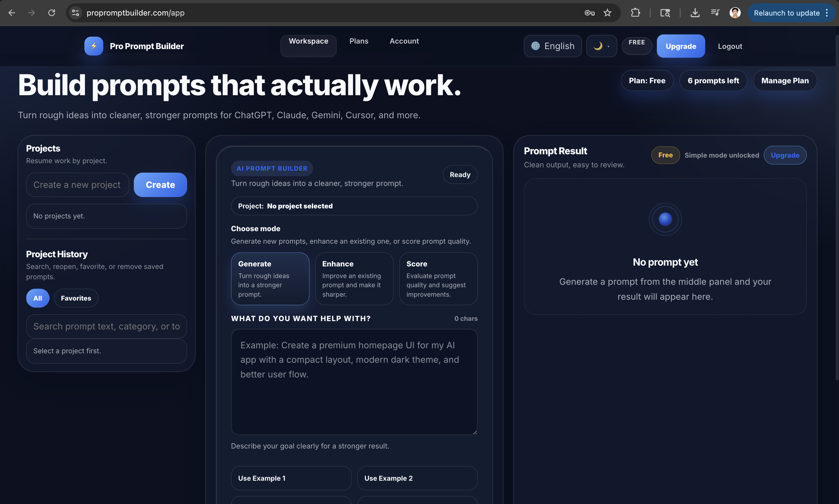The height and width of the screenshot is (504, 839).
Task: Insert Use Example 1 text
Action: click(291, 478)
